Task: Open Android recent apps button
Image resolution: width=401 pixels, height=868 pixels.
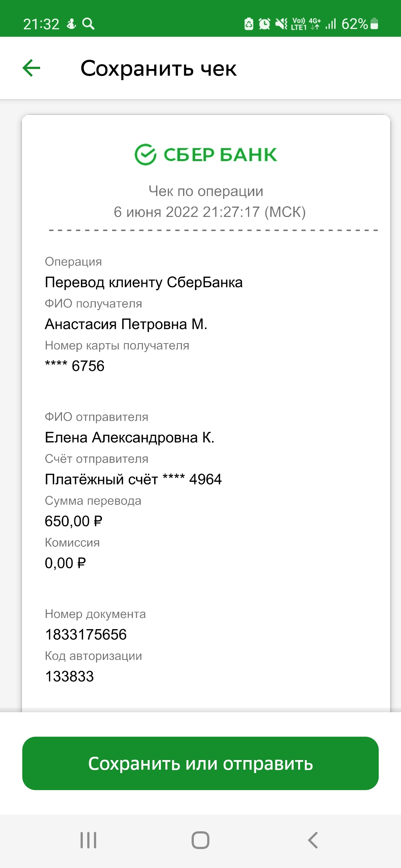Action: tap(88, 840)
